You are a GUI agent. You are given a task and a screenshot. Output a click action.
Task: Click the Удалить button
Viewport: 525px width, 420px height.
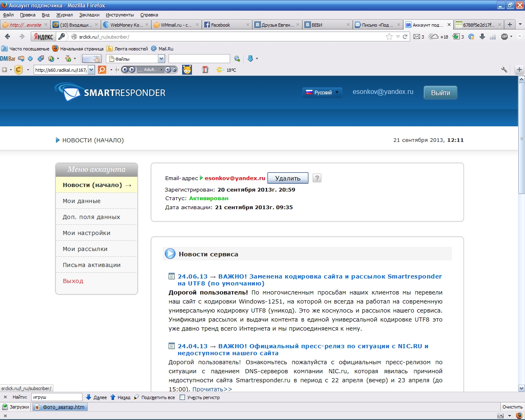tap(288, 178)
